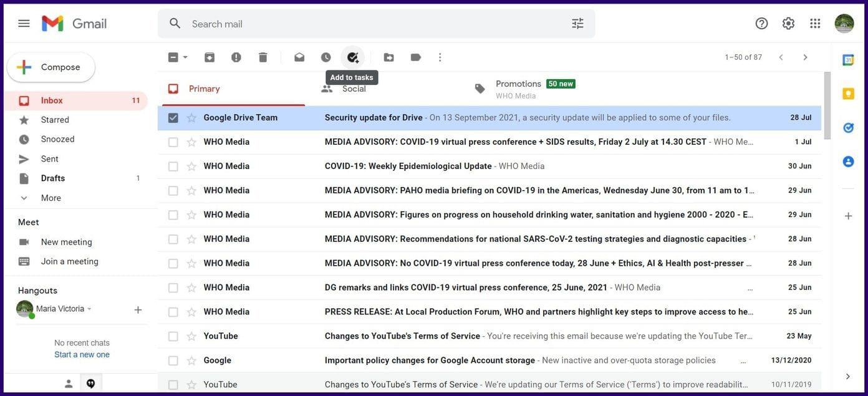The width and height of the screenshot is (868, 396).
Task: Click the Move to folder icon
Action: tap(388, 57)
